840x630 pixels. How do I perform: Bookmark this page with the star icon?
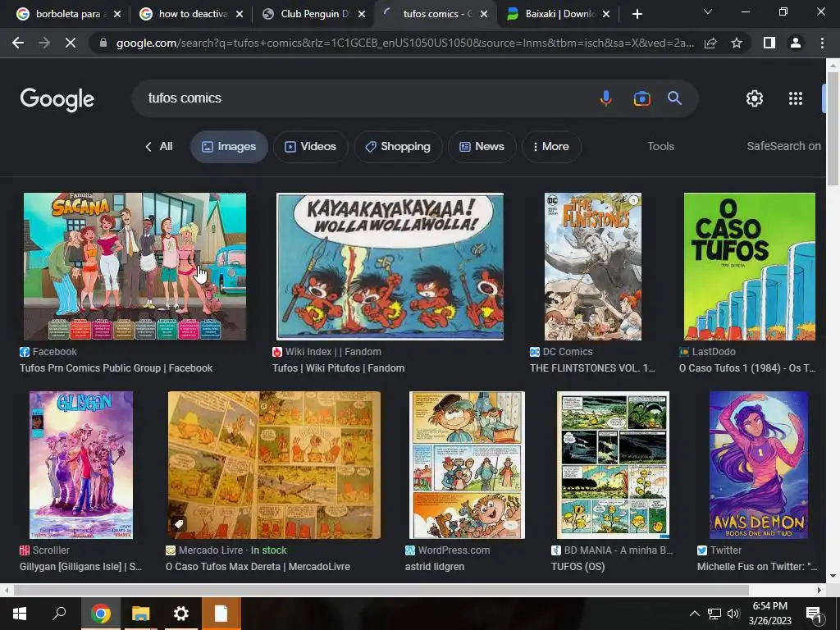[737, 43]
